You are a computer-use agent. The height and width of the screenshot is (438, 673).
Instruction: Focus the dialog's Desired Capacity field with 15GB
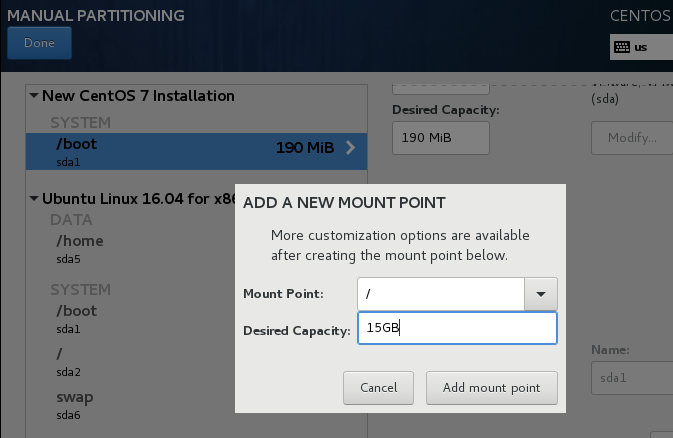(458, 328)
